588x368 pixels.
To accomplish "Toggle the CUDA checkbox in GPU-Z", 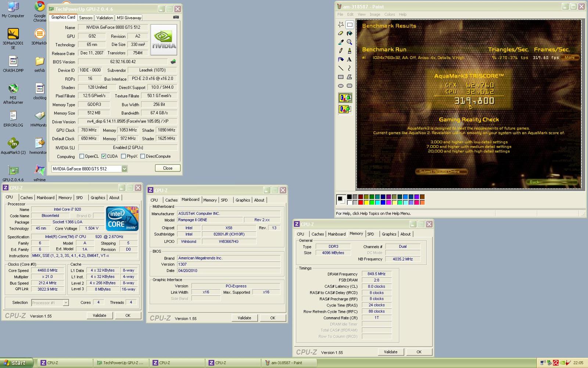I will [x=104, y=156].
